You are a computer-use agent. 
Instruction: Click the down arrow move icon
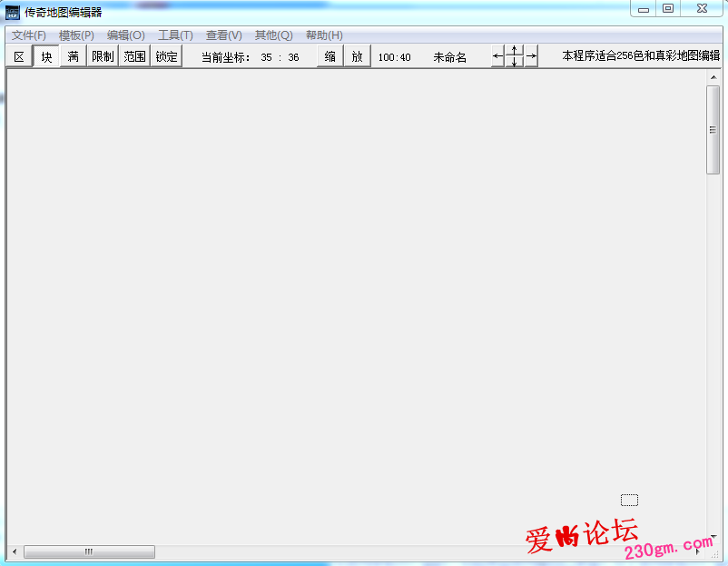[x=515, y=62]
